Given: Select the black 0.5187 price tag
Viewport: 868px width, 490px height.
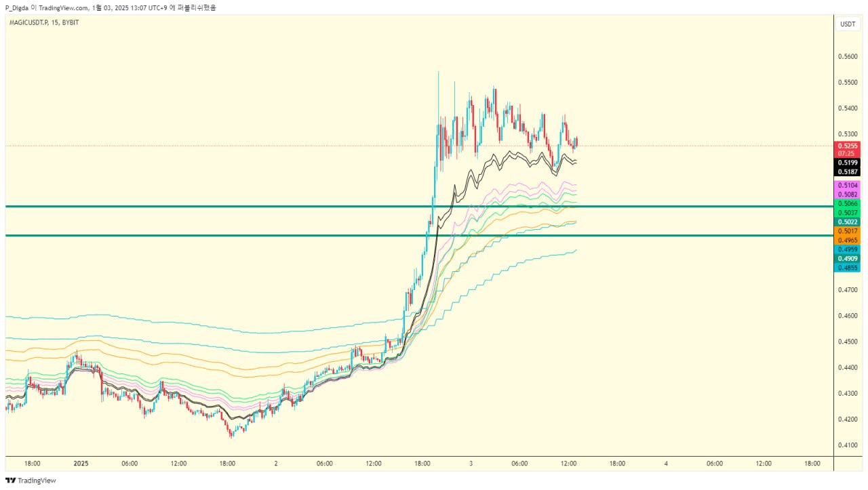Looking at the screenshot, I should (x=848, y=172).
